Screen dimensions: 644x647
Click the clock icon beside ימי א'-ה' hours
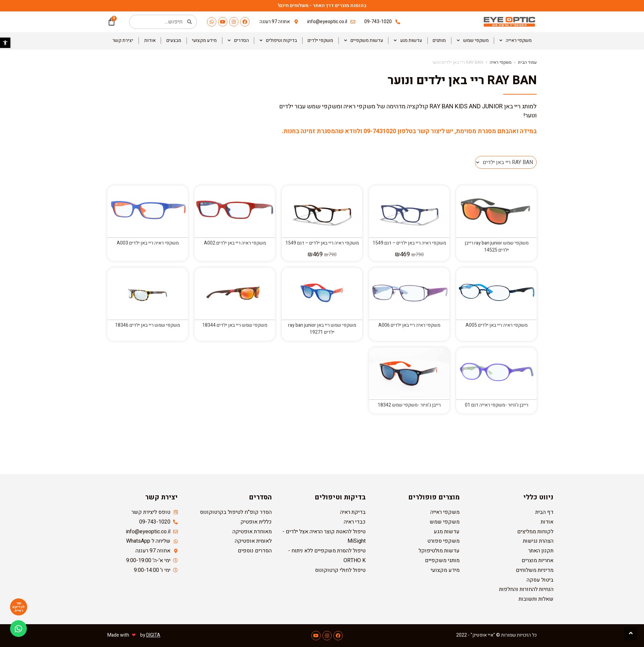175,560
